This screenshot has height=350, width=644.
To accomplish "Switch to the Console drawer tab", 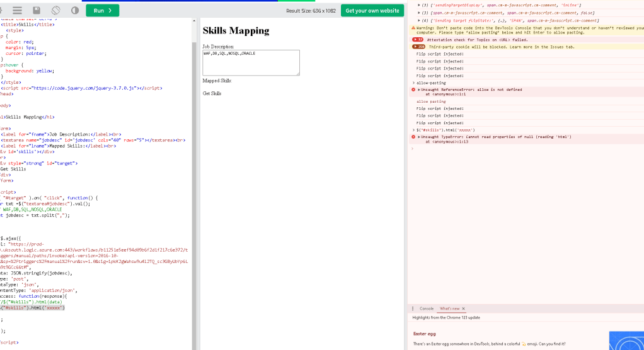I will [x=427, y=308].
